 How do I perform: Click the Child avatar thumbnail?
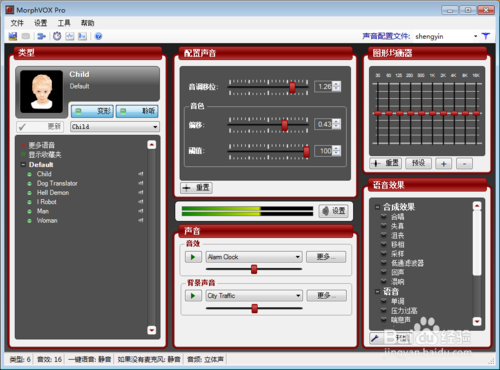point(41,91)
